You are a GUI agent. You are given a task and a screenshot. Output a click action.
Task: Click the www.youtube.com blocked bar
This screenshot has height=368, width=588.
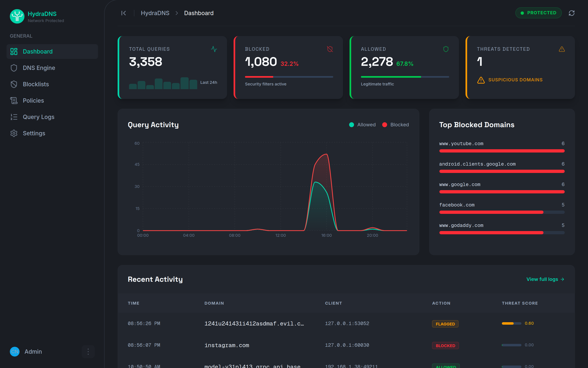502,151
